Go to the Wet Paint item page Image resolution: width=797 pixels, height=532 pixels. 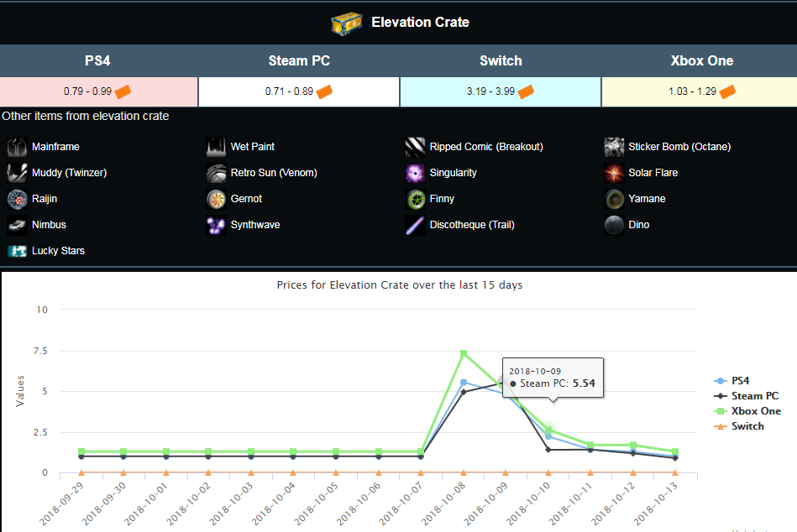[253, 147]
